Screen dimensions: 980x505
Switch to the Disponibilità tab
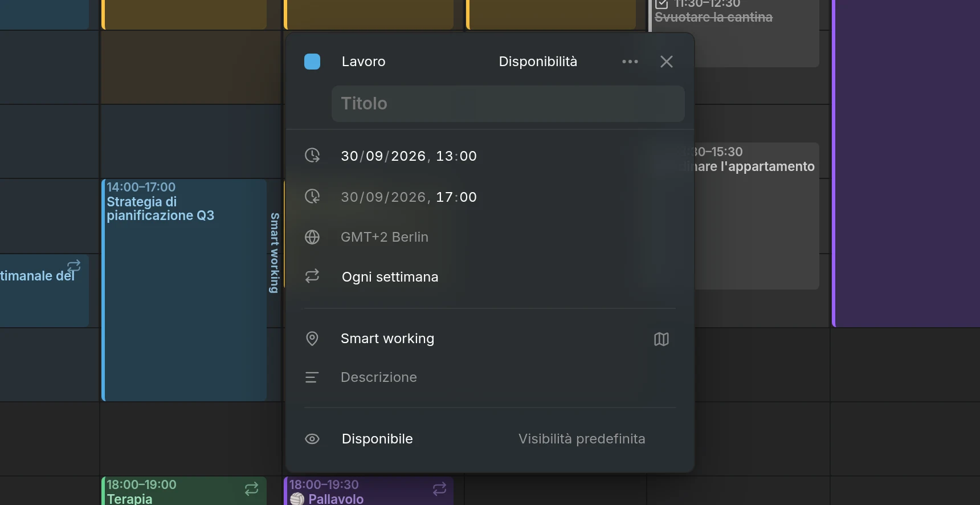tap(538, 62)
